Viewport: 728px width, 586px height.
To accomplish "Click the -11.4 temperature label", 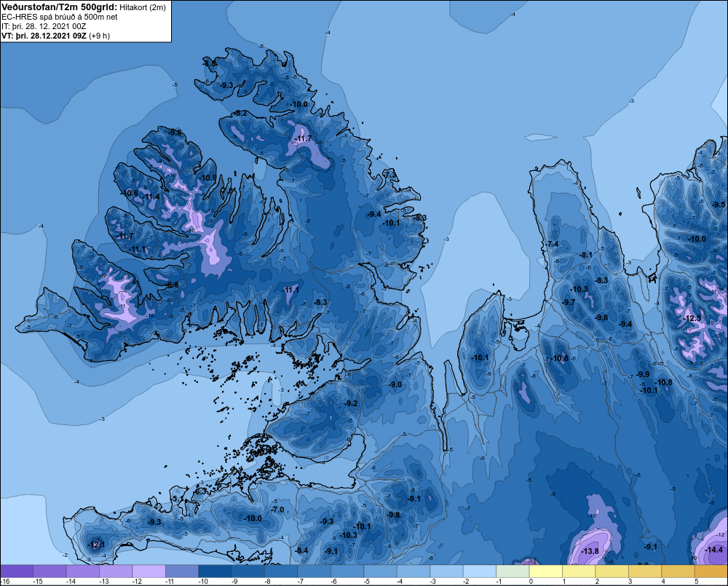I will pyautogui.click(x=152, y=197).
